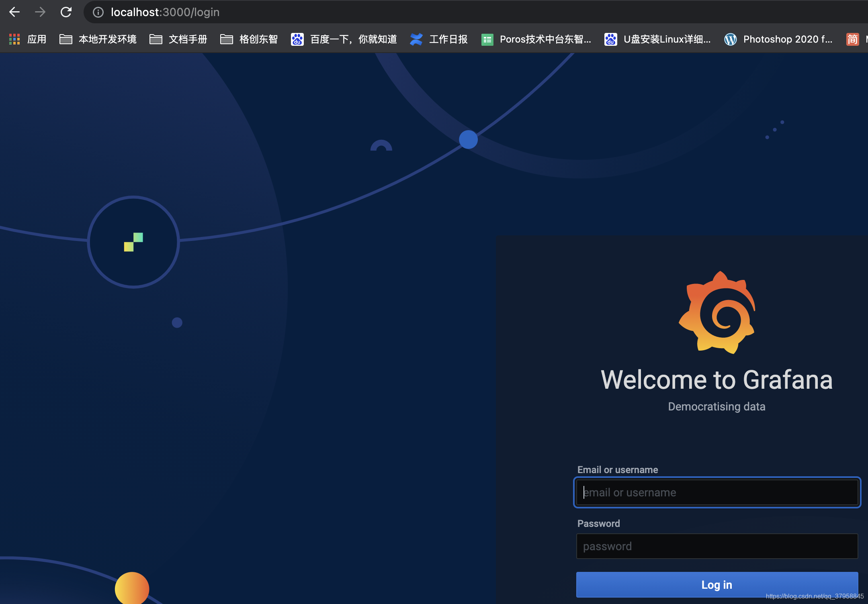Click the Grafana logo

pos(717,312)
